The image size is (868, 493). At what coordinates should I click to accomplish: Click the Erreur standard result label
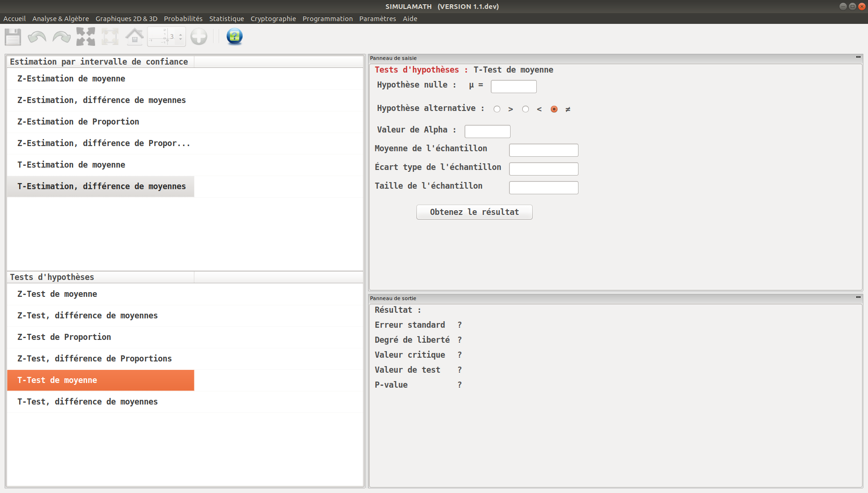coord(410,325)
